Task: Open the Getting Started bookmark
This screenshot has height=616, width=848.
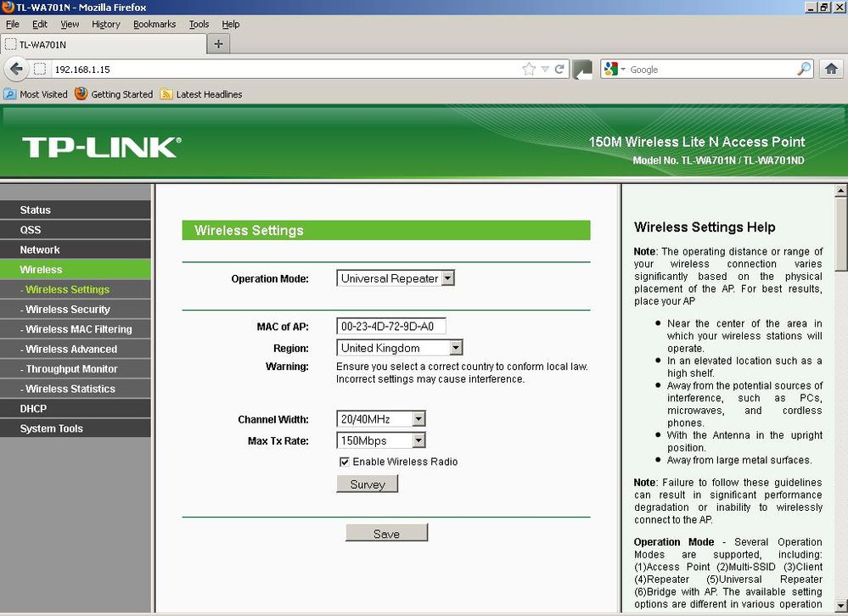Action: (114, 94)
